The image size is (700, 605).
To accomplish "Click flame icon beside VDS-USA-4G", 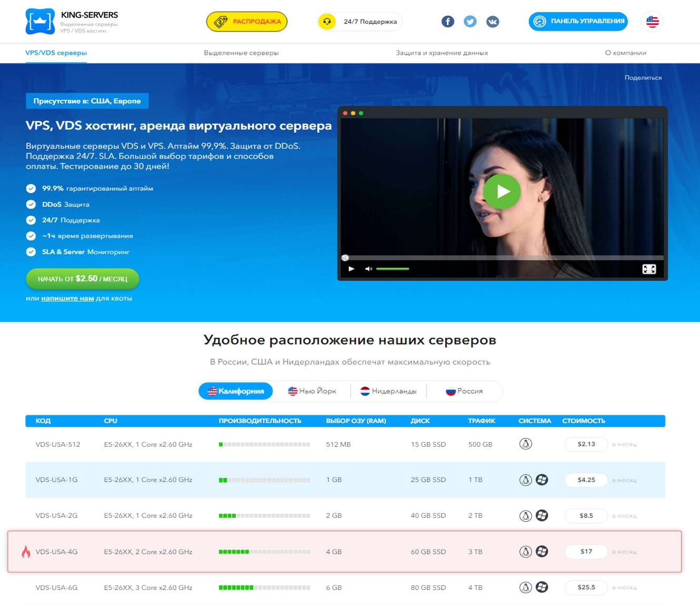I will 26,551.
